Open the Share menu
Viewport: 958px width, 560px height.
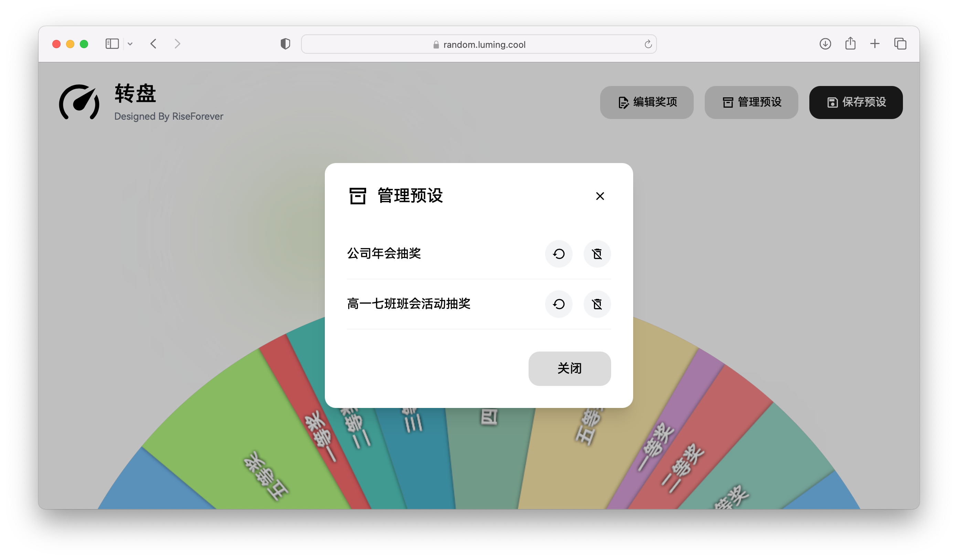pyautogui.click(x=850, y=44)
